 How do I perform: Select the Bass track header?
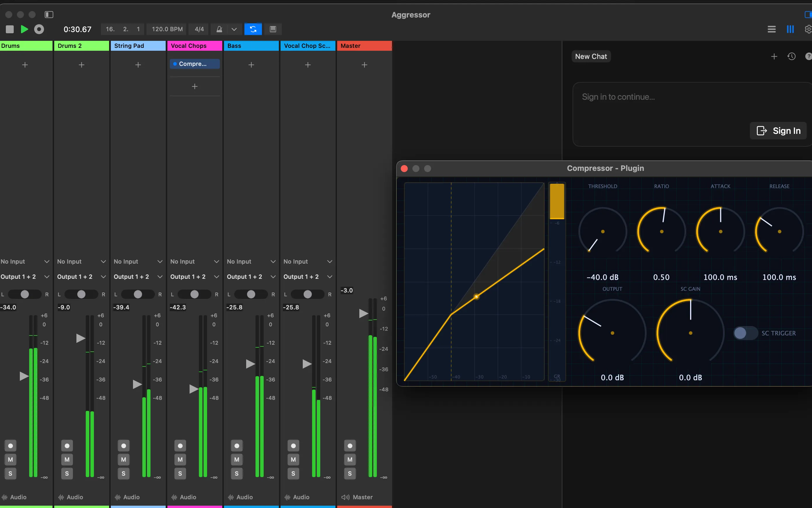(251, 46)
